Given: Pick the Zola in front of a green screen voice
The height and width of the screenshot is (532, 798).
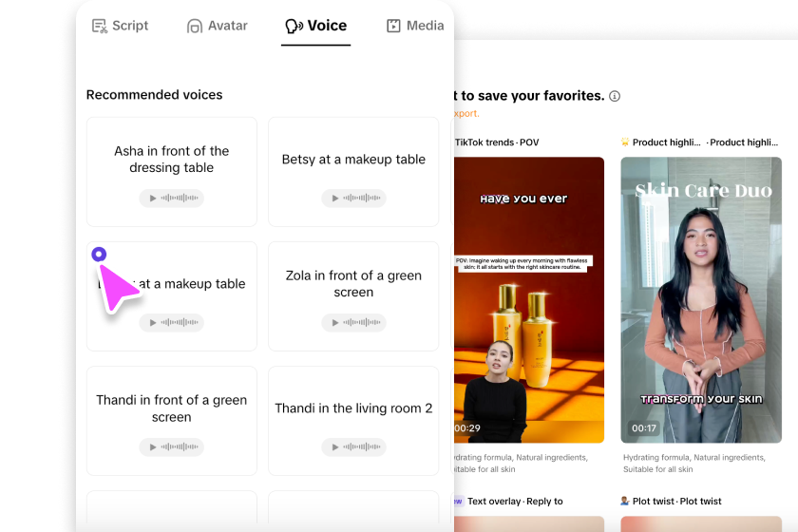Looking at the screenshot, I should point(353,296).
